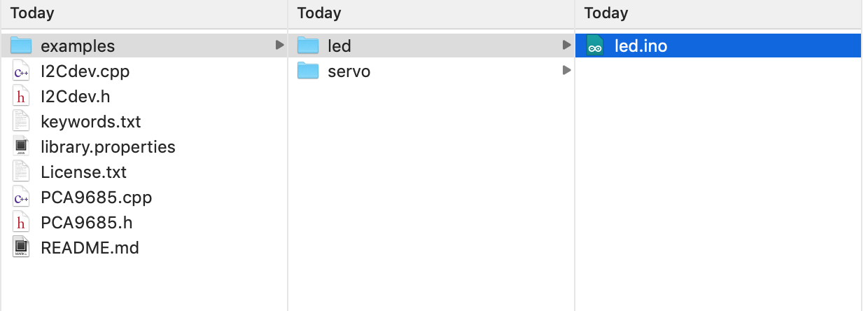Click the Today header in first column
Screen dimensions: 868x311
[32, 13]
